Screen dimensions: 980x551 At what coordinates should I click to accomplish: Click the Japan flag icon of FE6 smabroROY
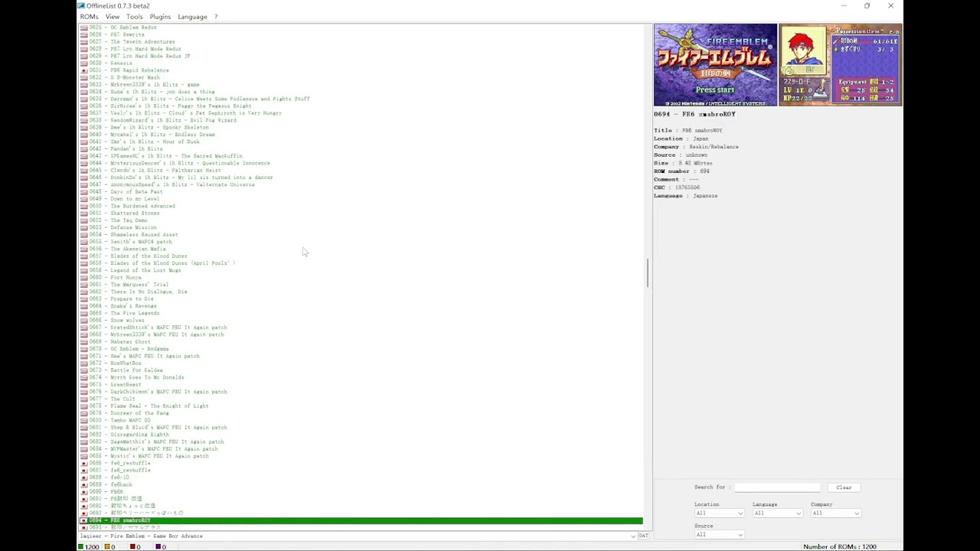(x=83, y=520)
